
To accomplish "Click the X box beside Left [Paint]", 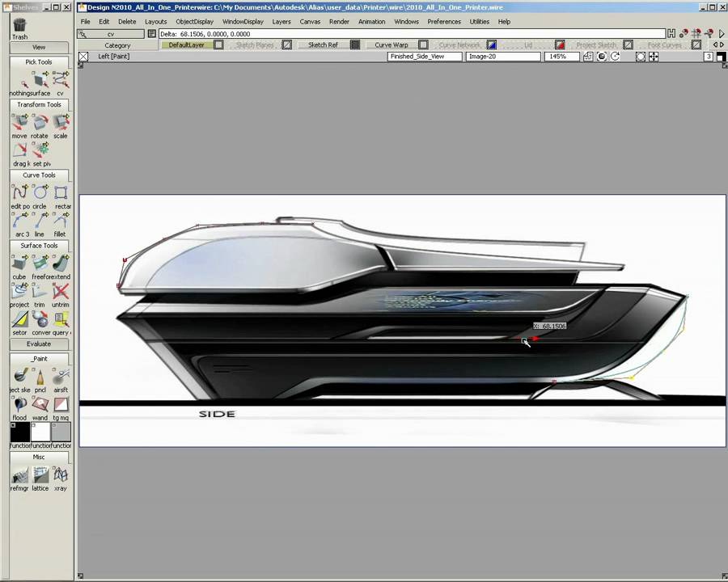I will pyautogui.click(x=83, y=57).
